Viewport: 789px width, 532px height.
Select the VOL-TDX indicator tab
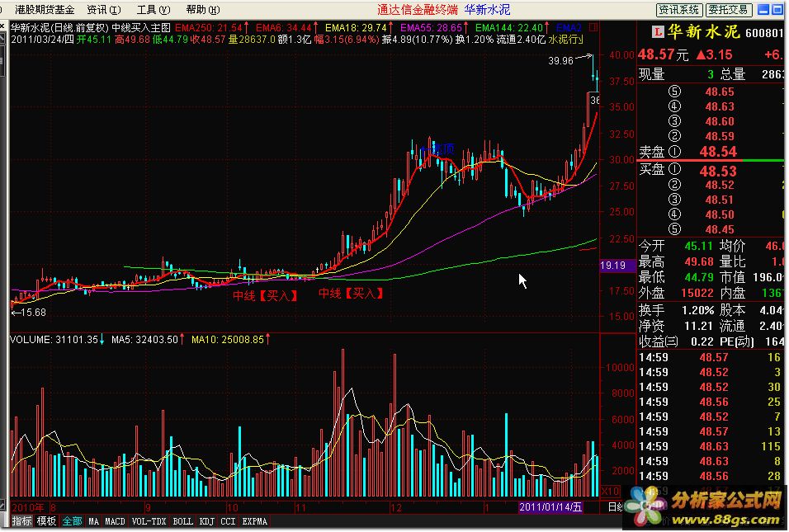coord(149,521)
